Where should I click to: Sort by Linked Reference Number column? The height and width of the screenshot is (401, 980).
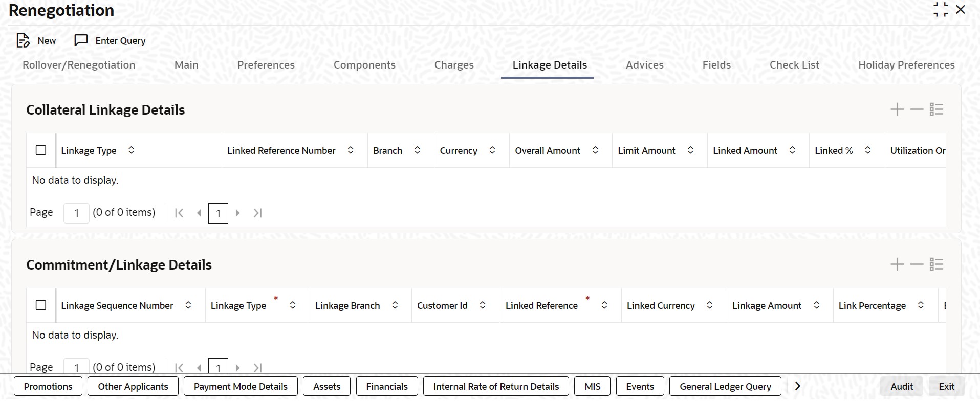351,150
